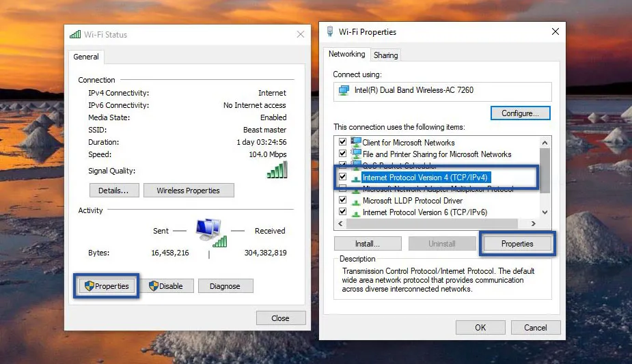Uncheck Internet Protocol Version 6 checkbox
The width and height of the screenshot is (632, 364).
(x=342, y=212)
